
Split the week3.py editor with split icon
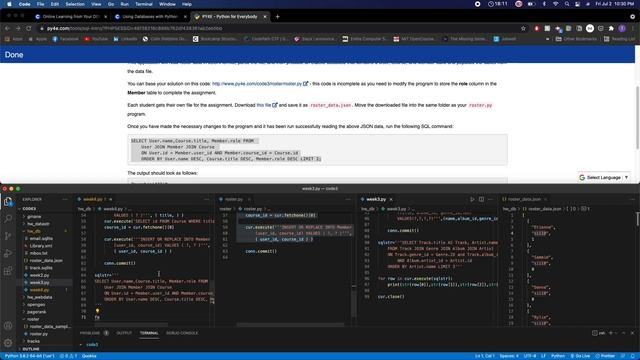pos(482,199)
